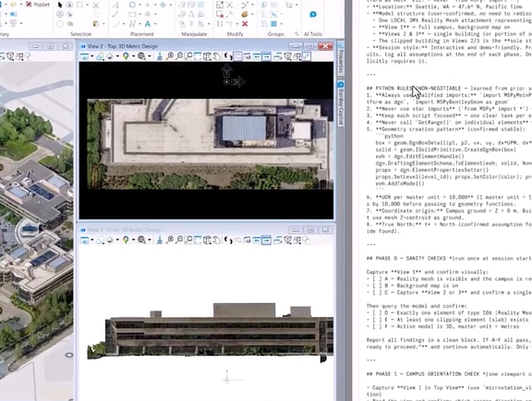
Task: Click Update View brush in View 3
Action: (160, 240)
